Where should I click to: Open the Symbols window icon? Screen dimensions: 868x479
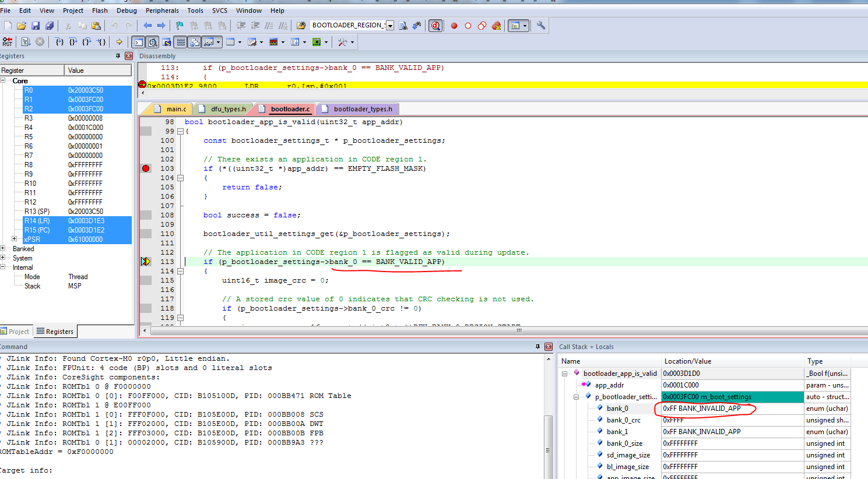(x=167, y=42)
